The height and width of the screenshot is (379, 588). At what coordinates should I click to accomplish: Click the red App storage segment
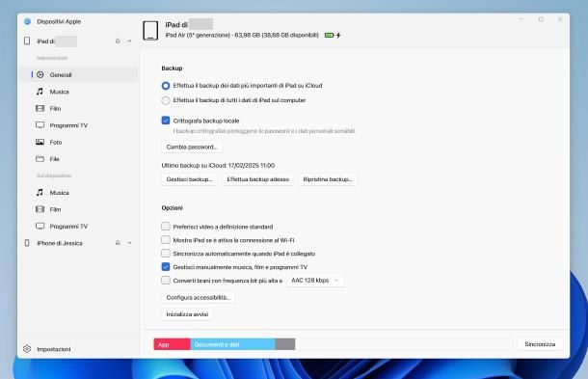pos(173,344)
